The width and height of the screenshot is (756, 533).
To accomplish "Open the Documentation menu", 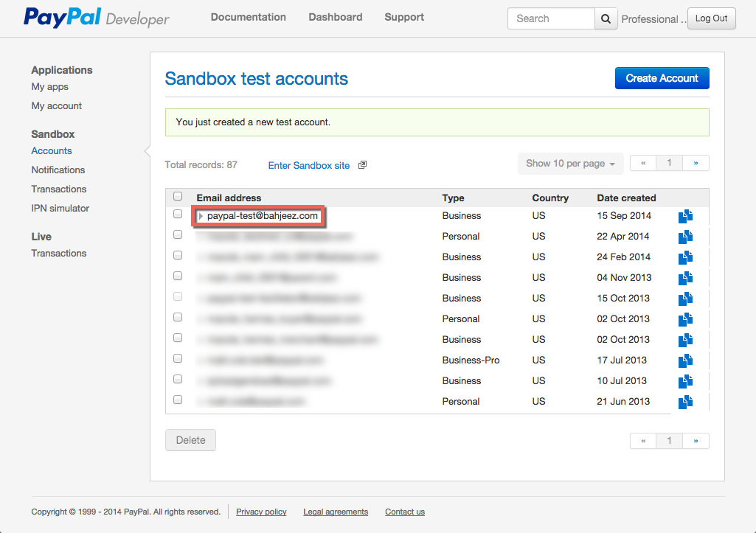I will [x=249, y=17].
